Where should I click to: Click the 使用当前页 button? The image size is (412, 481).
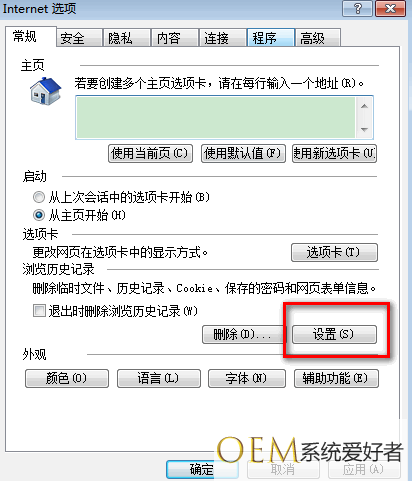tap(150, 153)
